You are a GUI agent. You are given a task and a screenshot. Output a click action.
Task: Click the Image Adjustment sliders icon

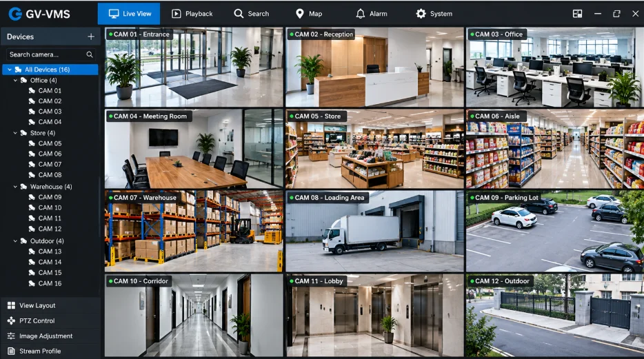(11, 336)
